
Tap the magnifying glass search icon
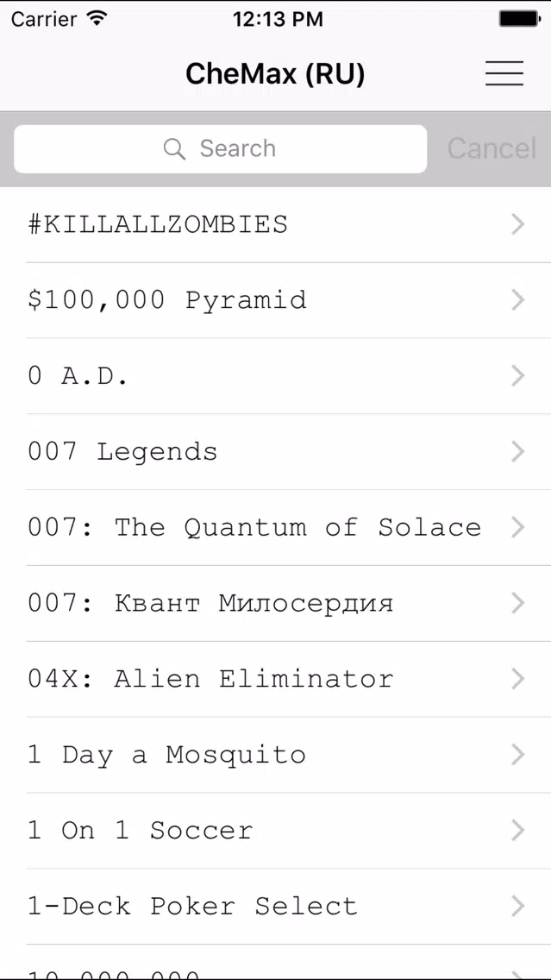point(174,148)
